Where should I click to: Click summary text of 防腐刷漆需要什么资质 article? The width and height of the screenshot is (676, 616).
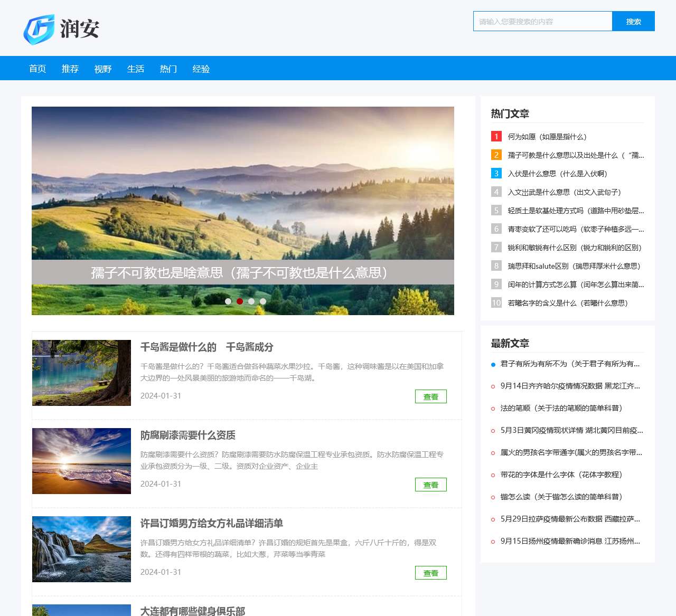tap(292, 460)
